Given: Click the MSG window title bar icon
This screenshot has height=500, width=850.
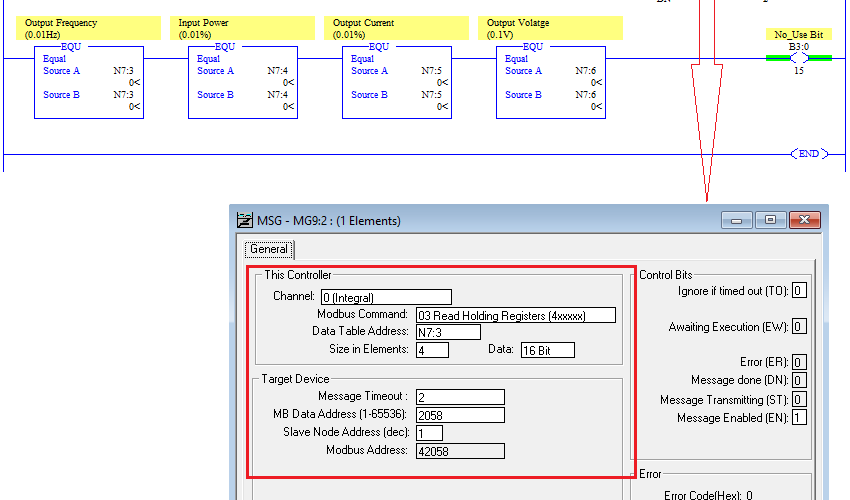Looking at the screenshot, I should pos(244,220).
